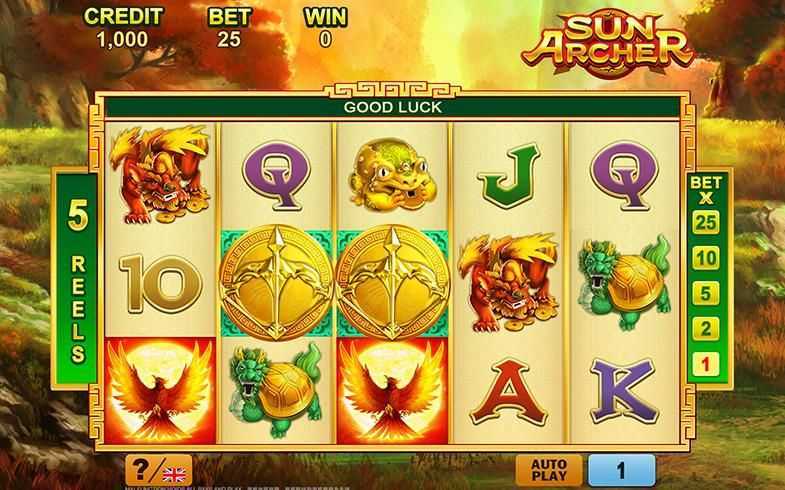Select the gold 10 symbol on reel one
Image resolution: width=785 pixels, height=490 pixels.
pyautogui.click(x=160, y=284)
